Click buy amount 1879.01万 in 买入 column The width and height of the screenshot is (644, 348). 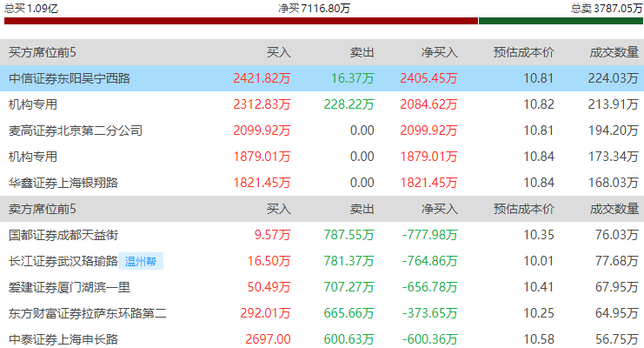(x=262, y=157)
